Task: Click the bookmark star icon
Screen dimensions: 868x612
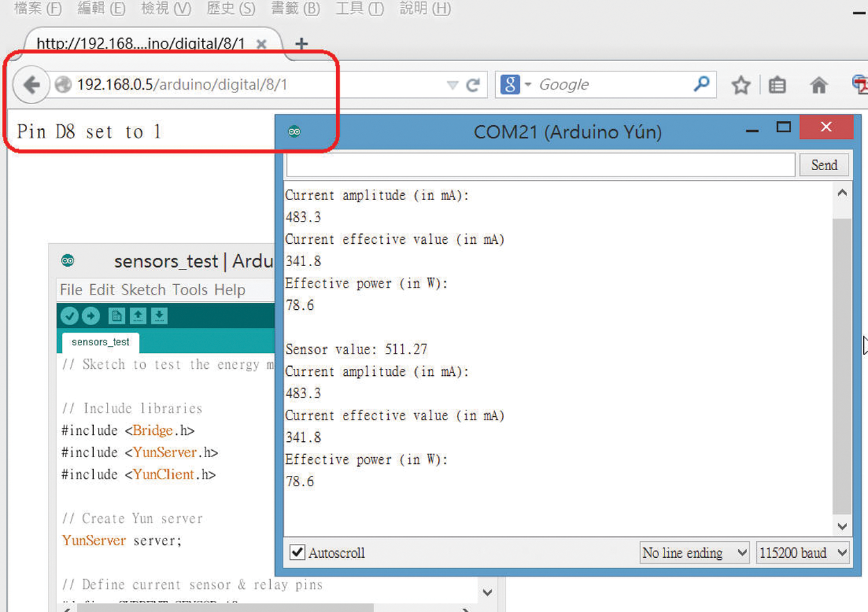Action: click(x=741, y=85)
